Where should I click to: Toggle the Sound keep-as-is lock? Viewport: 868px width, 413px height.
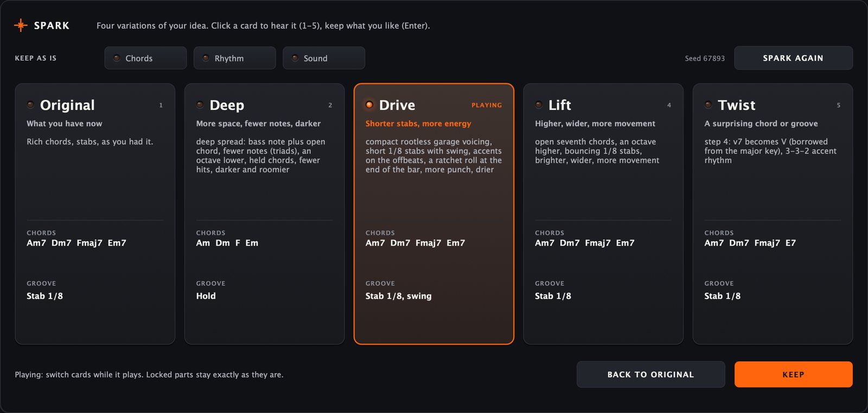324,58
